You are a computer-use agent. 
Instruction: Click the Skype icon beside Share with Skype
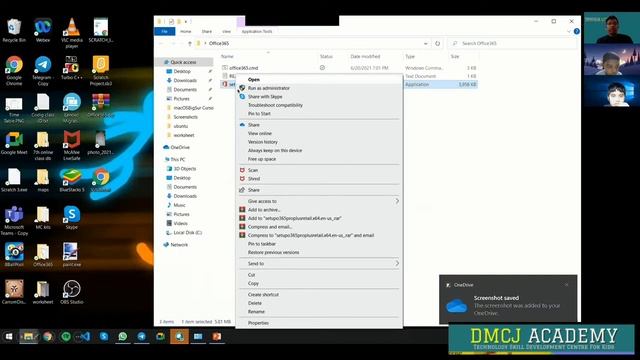(242, 97)
